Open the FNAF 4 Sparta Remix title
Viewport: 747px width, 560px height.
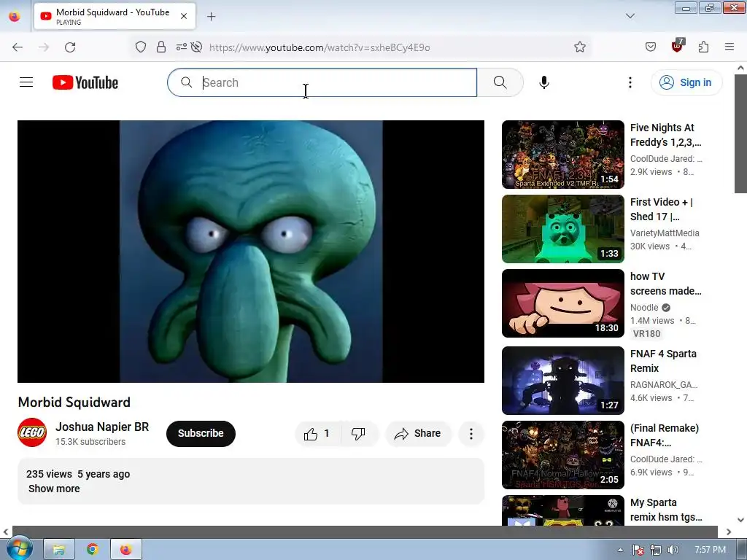663,361
